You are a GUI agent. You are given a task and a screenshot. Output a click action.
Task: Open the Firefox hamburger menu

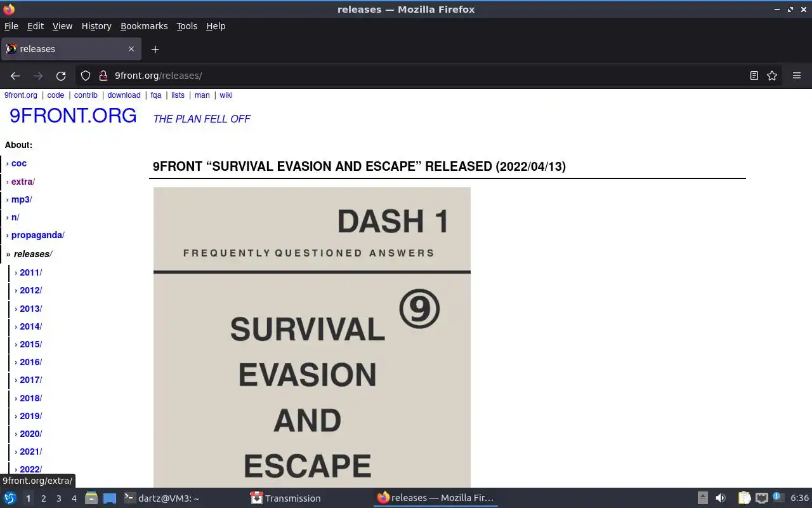coord(797,76)
